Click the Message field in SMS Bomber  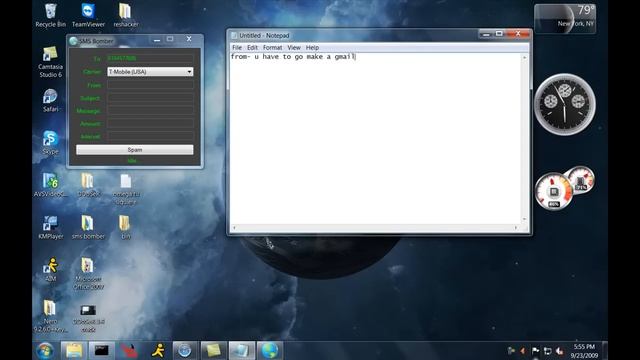(150, 111)
